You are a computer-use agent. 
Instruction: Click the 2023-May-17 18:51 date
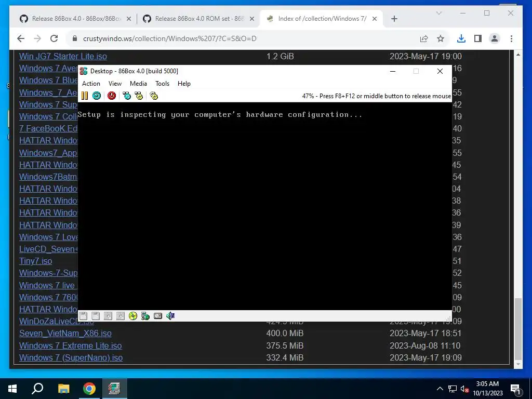coord(425,333)
